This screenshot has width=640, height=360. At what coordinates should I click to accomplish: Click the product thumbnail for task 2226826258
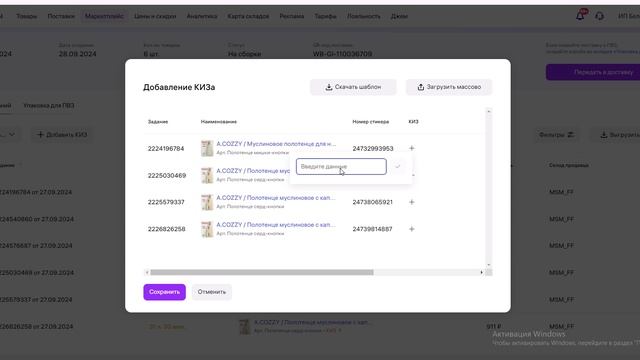click(207, 229)
